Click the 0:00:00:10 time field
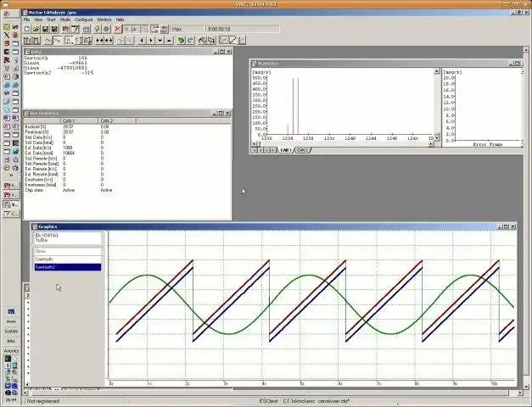 pyautogui.click(x=243, y=29)
